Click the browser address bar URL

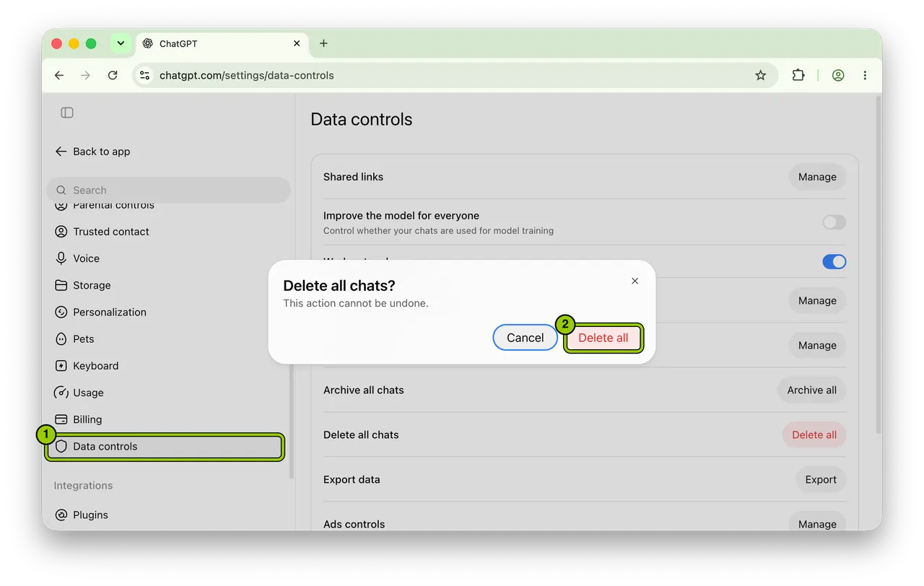coord(247,75)
